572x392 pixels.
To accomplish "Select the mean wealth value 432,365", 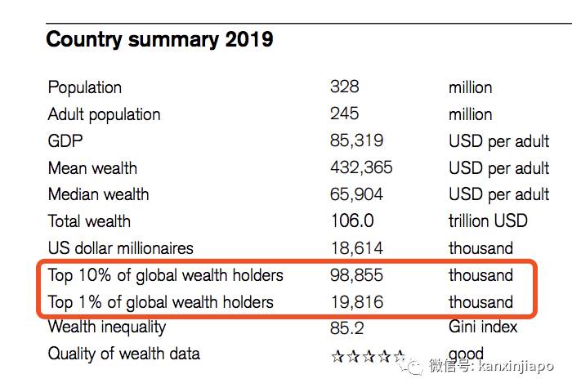I will (x=361, y=167).
